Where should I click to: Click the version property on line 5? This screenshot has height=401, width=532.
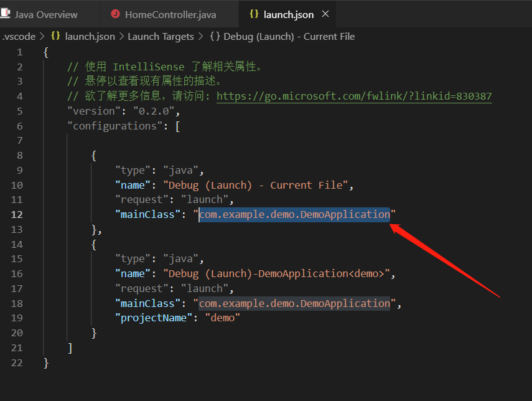pyautogui.click(x=93, y=111)
